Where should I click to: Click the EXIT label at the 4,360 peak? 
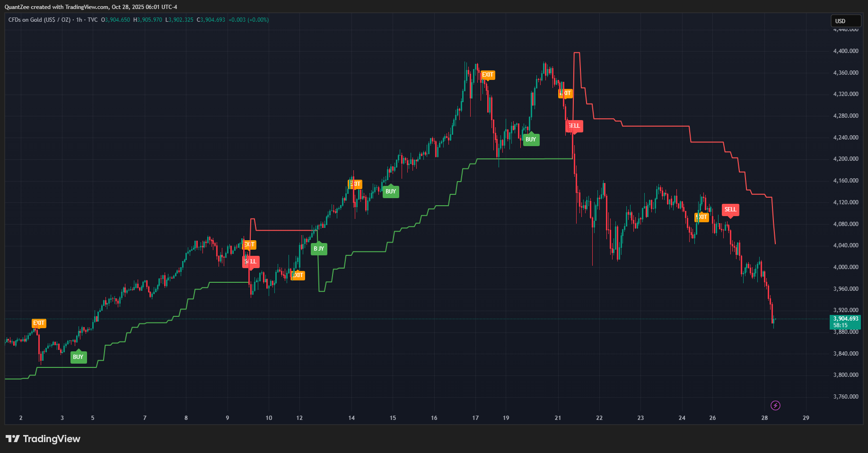click(487, 75)
